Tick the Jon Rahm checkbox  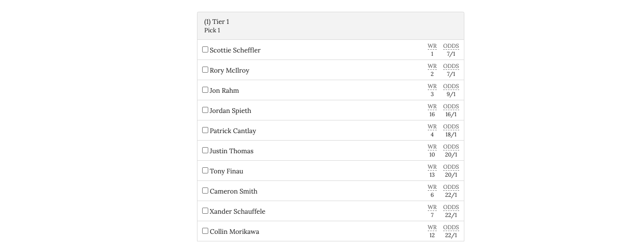205,90
